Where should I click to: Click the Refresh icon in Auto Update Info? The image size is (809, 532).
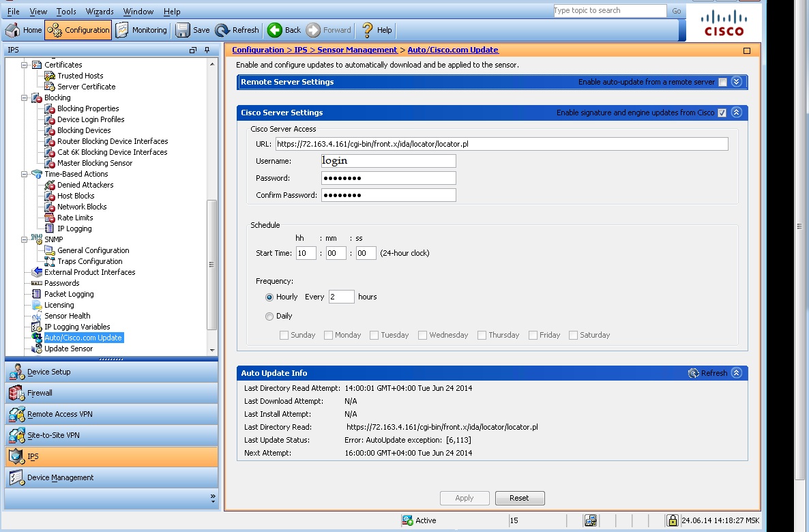point(694,373)
